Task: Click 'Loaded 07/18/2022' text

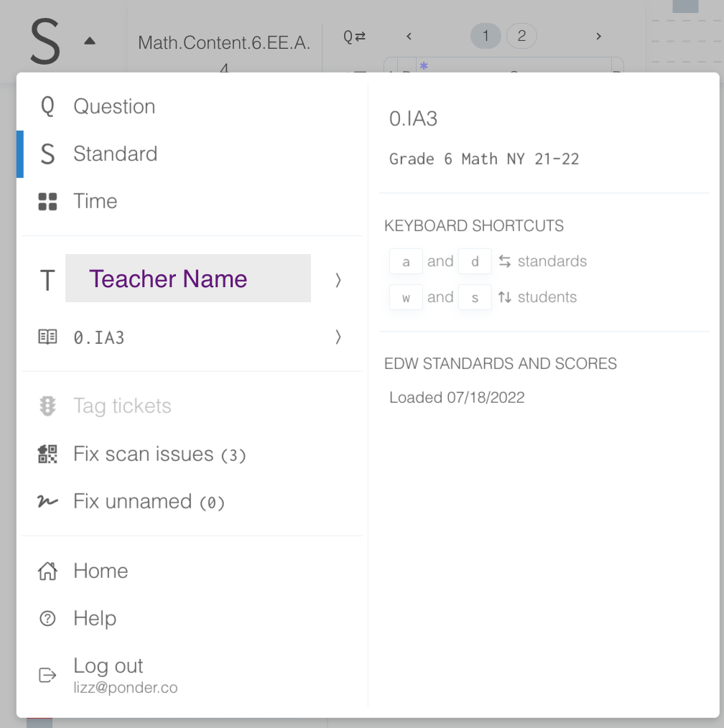Action: pyautogui.click(x=457, y=398)
